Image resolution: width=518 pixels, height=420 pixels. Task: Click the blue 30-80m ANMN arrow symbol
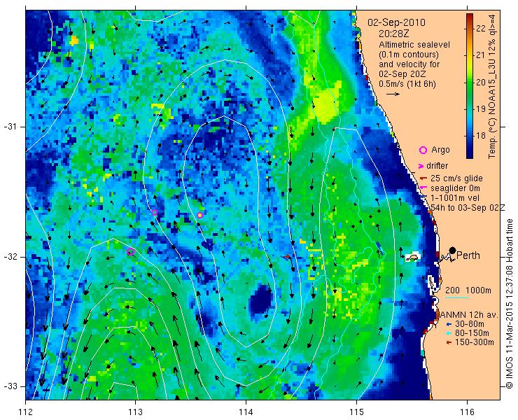click(449, 324)
